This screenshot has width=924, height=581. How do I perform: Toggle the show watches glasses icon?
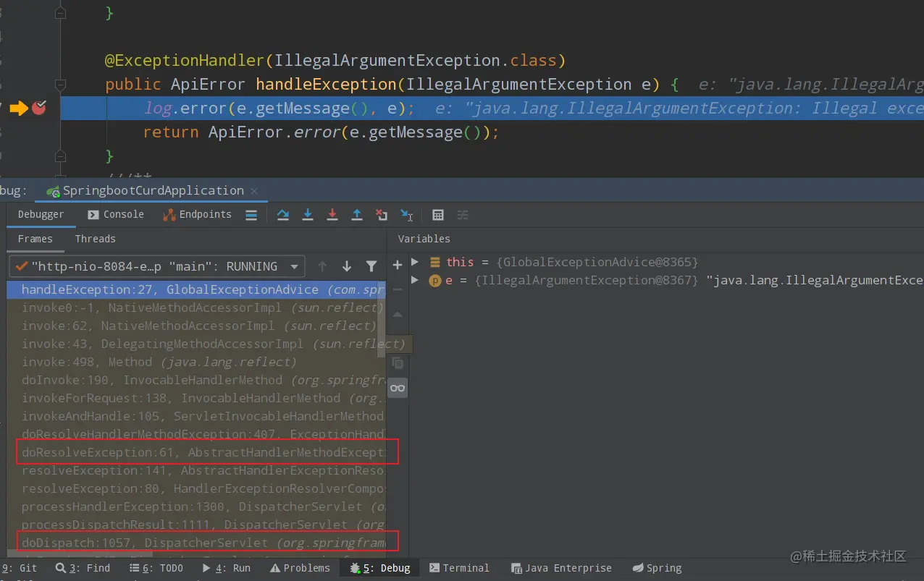(x=398, y=389)
